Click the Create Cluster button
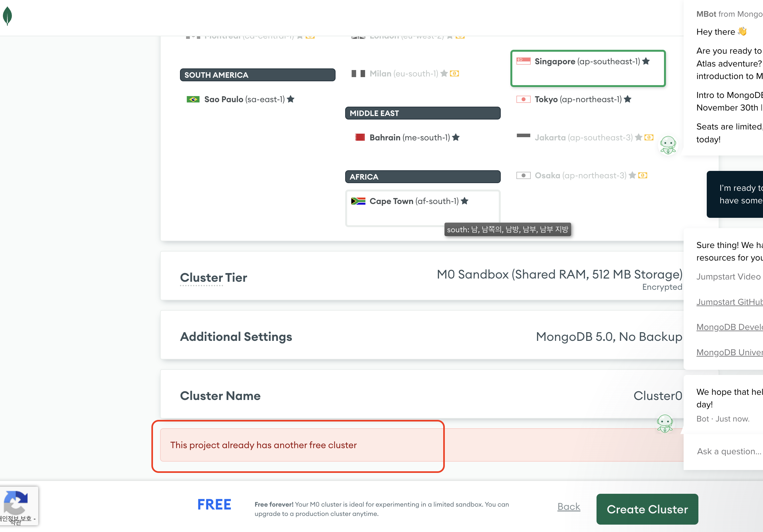763x532 pixels. tap(647, 509)
